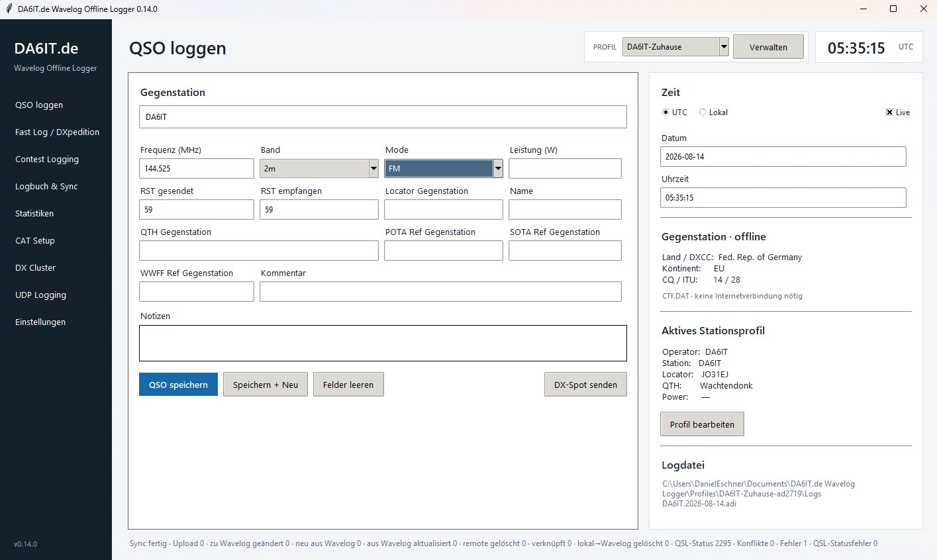Image resolution: width=937 pixels, height=560 pixels.
Task: Click the RST gesendet field
Action: click(x=197, y=209)
